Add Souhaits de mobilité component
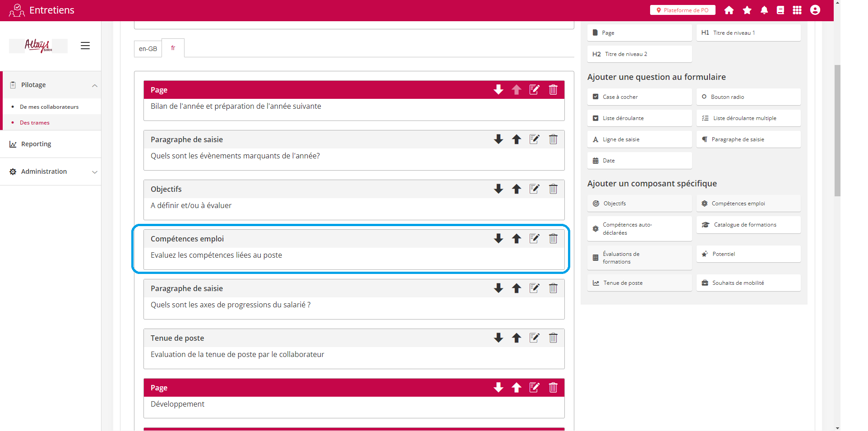This screenshot has width=868, height=431. point(748,283)
